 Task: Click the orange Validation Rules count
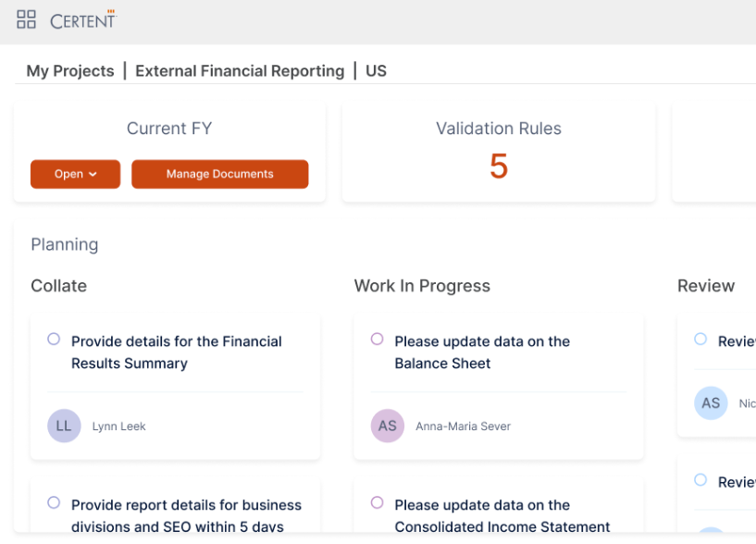[x=498, y=167]
